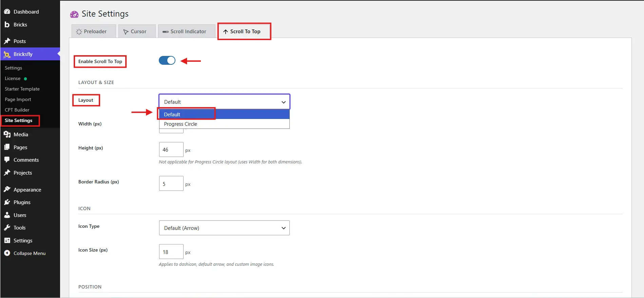Click the Enable Scroll To Top label
The image size is (644, 298).
tap(100, 61)
